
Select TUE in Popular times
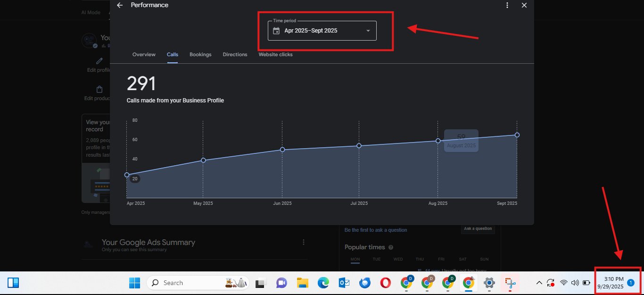377,259
